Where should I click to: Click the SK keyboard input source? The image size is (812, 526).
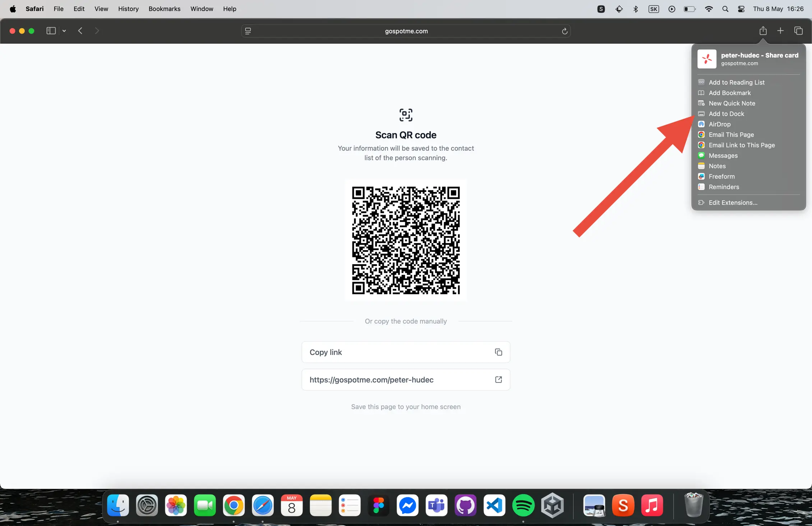click(654, 9)
